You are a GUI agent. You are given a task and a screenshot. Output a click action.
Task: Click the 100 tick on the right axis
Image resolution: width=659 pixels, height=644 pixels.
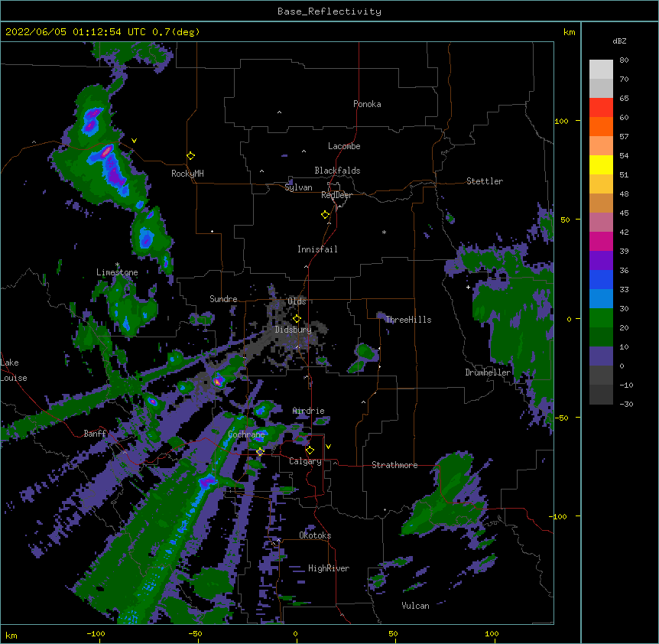pos(561,121)
